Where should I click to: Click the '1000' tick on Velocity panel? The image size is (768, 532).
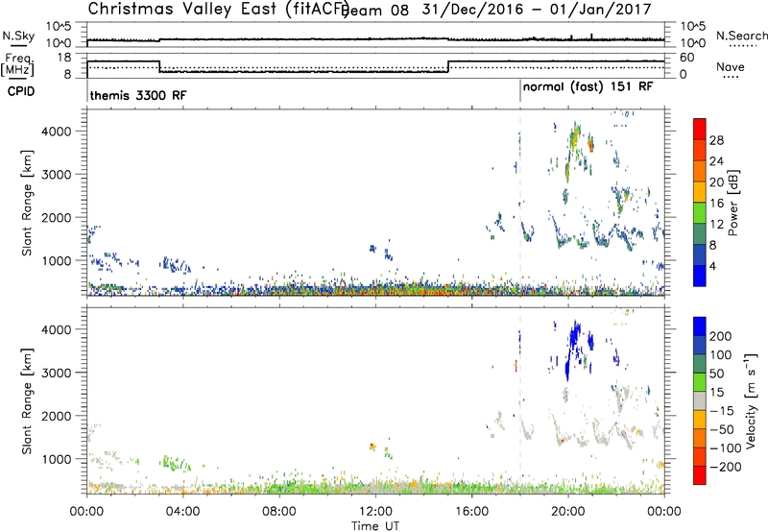pyautogui.click(x=56, y=459)
